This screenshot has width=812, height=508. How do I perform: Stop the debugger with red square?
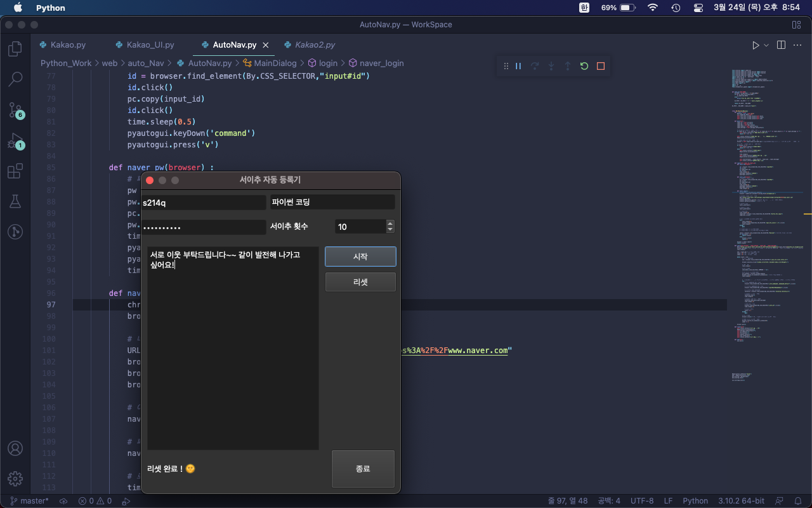point(601,66)
